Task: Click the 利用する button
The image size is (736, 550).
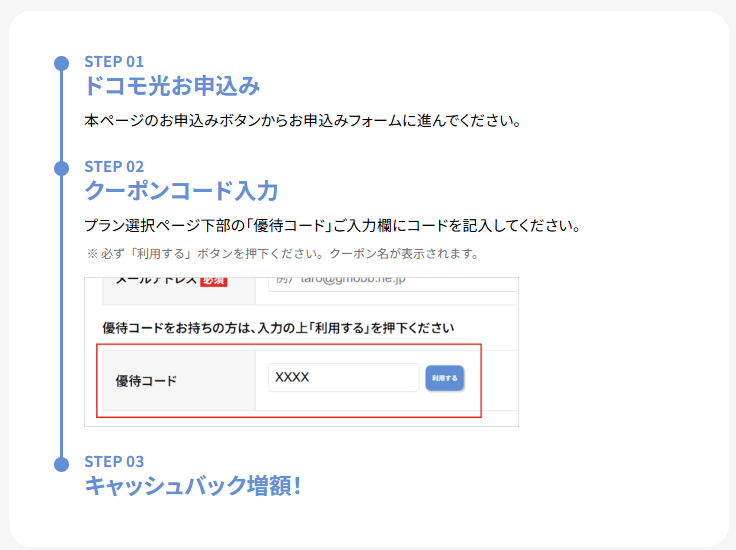Action: pyautogui.click(x=445, y=378)
